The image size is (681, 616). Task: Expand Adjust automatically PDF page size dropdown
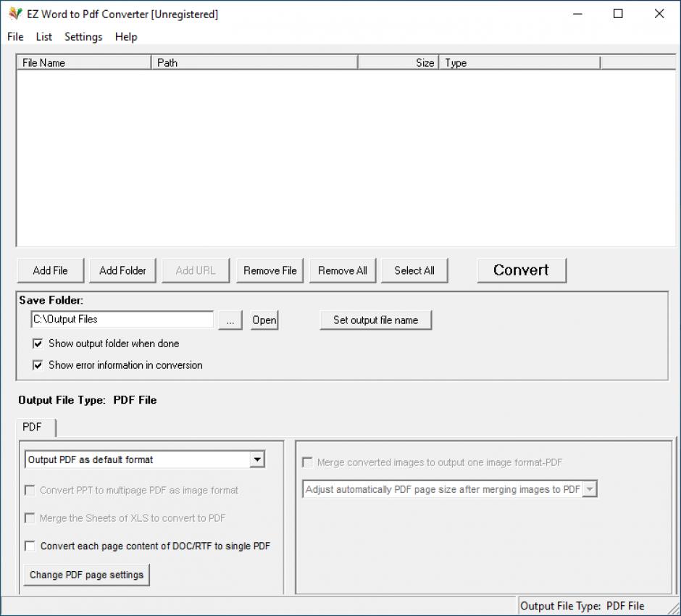tap(590, 489)
